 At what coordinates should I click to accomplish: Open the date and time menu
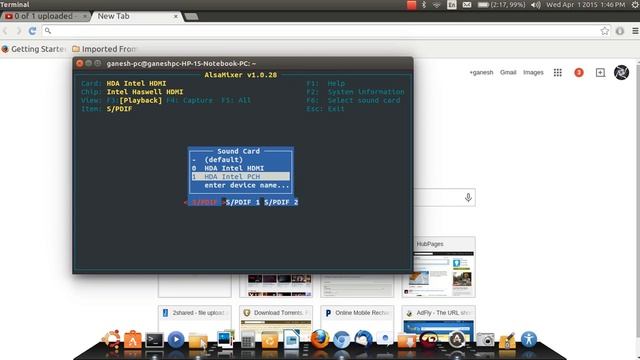point(586,5)
